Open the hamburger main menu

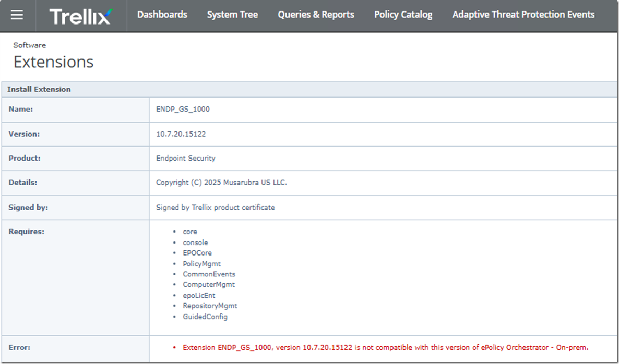click(17, 15)
